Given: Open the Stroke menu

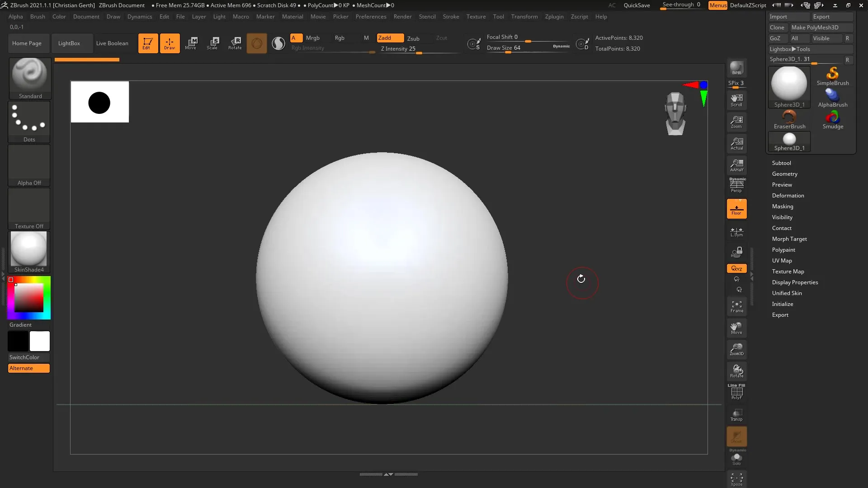Looking at the screenshot, I should coord(451,17).
